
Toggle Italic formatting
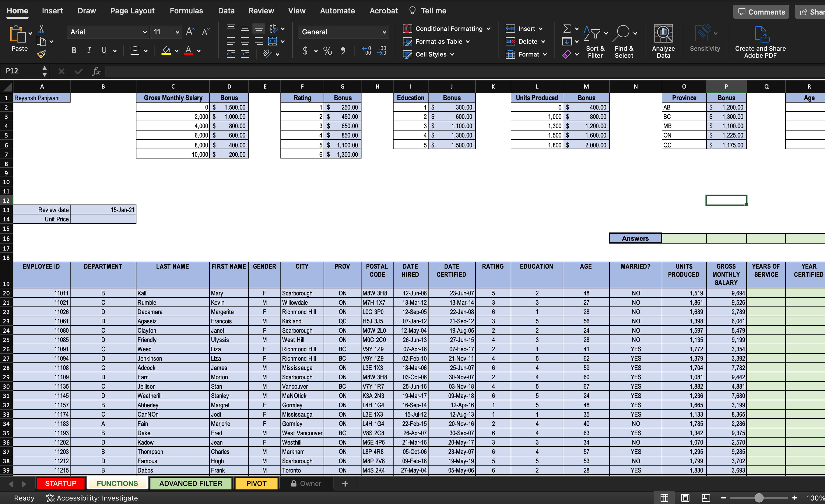(x=89, y=50)
